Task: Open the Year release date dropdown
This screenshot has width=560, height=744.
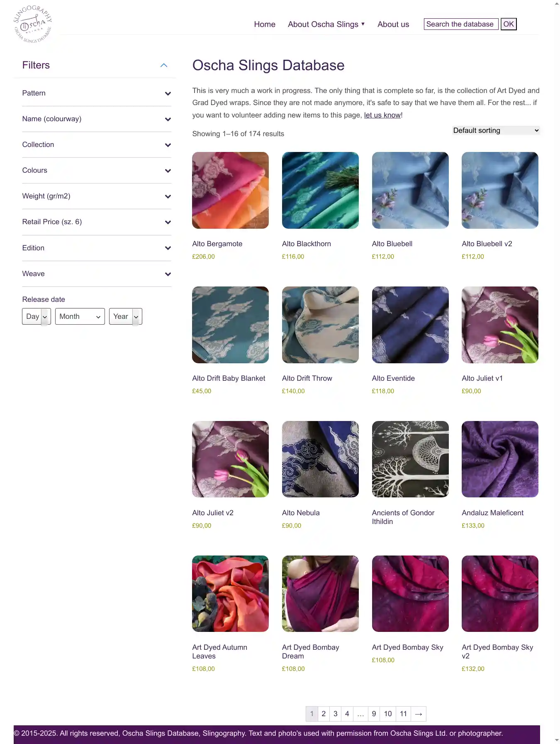Action: 126,316
